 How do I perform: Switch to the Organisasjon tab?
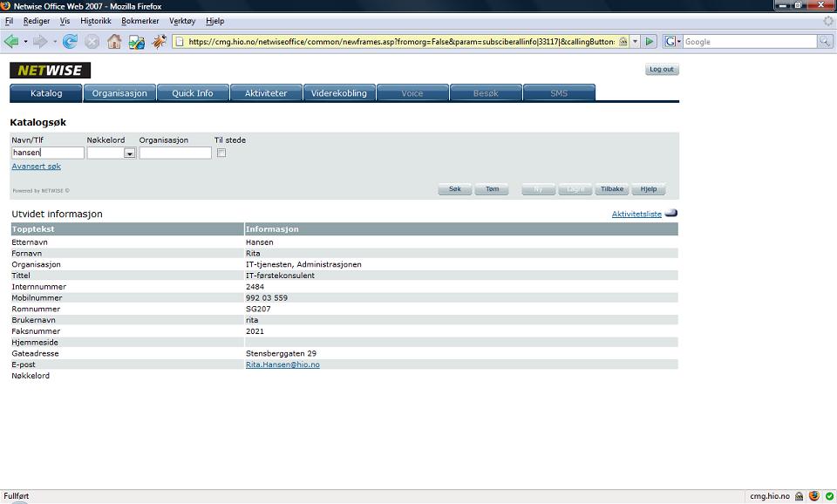[x=119, y=93]
